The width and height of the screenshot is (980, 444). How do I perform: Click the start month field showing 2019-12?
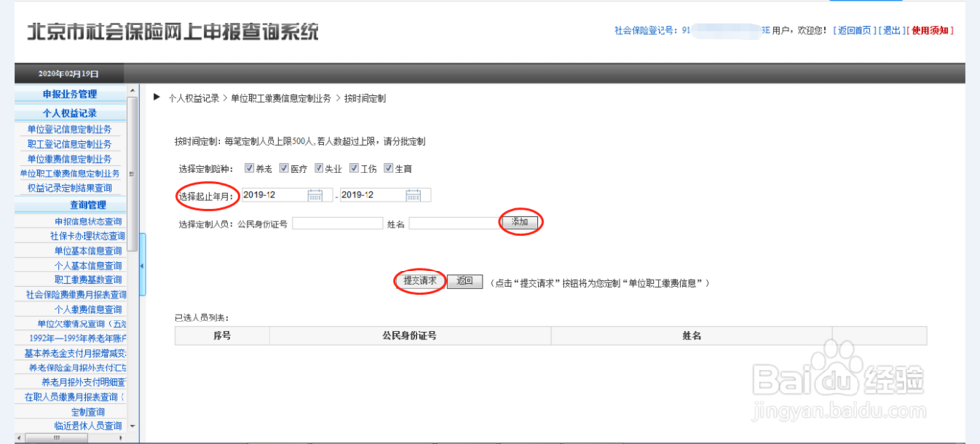[287, 195]
